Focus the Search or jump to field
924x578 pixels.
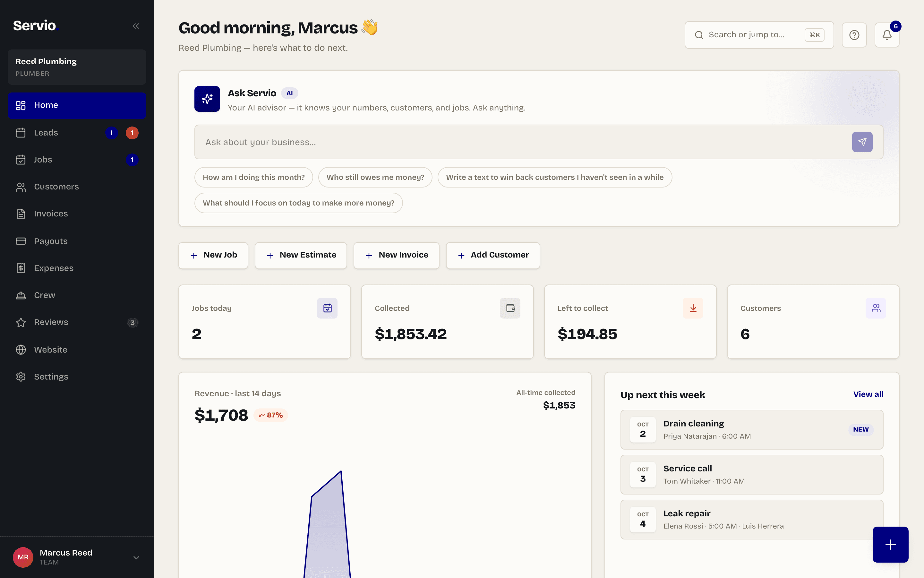click(x=759, y=35)
